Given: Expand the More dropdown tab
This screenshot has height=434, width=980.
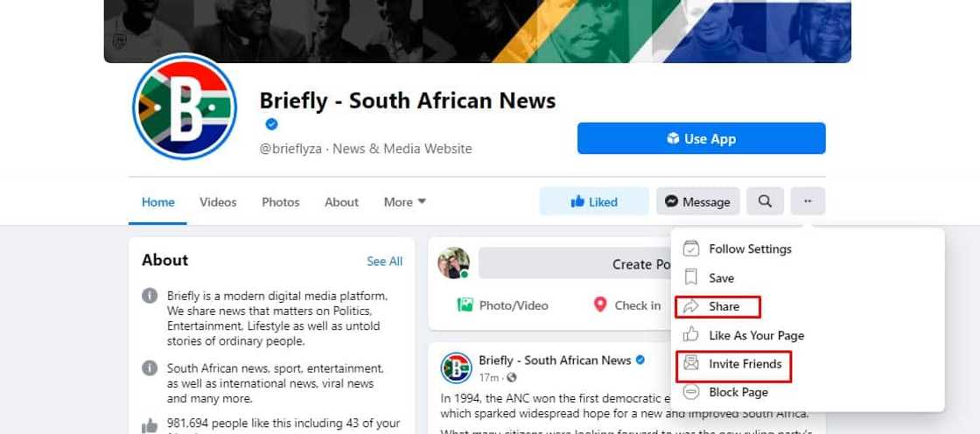Looking at the screenshot, I should [x=405, y=202].
